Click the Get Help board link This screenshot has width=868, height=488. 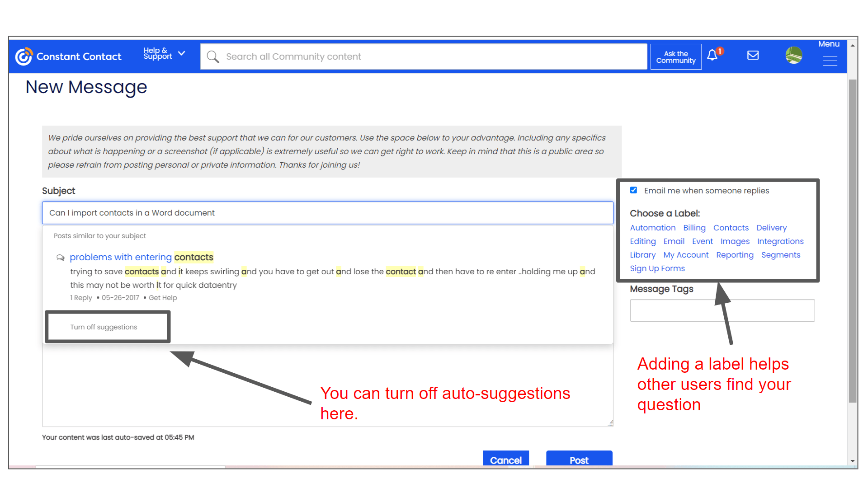(163, 298)
